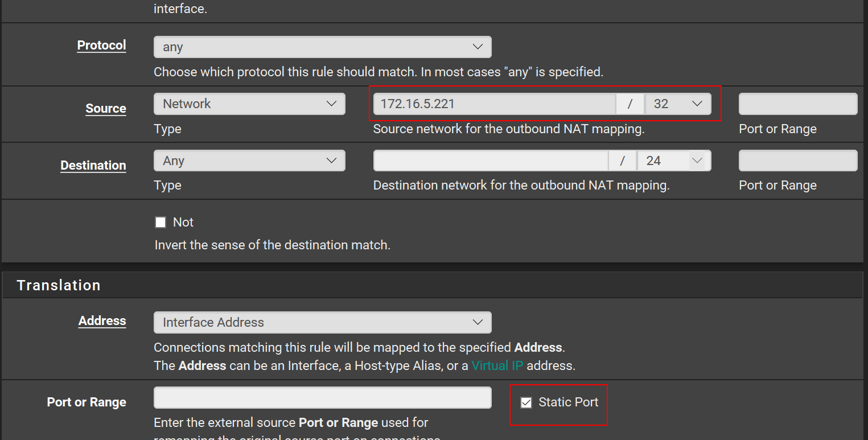The image size is (868, 440).
Task: Click the underlined Destination label
Action: [x=93, y=166]
